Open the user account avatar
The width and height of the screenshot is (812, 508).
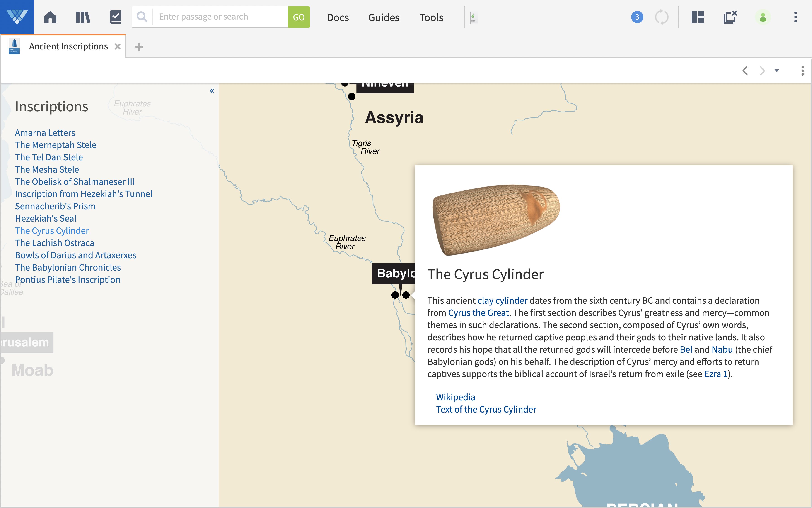click(763, 17)
